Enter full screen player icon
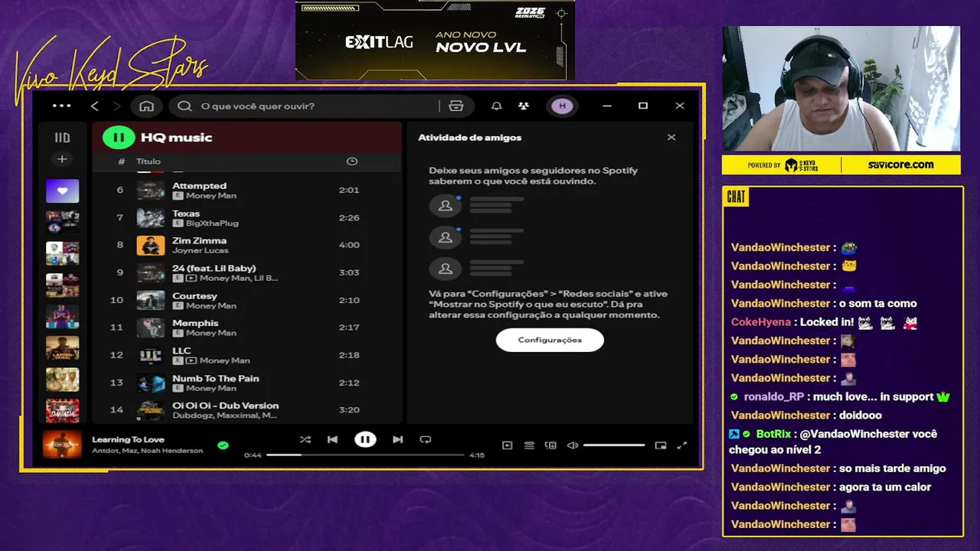 click(682, 445)
